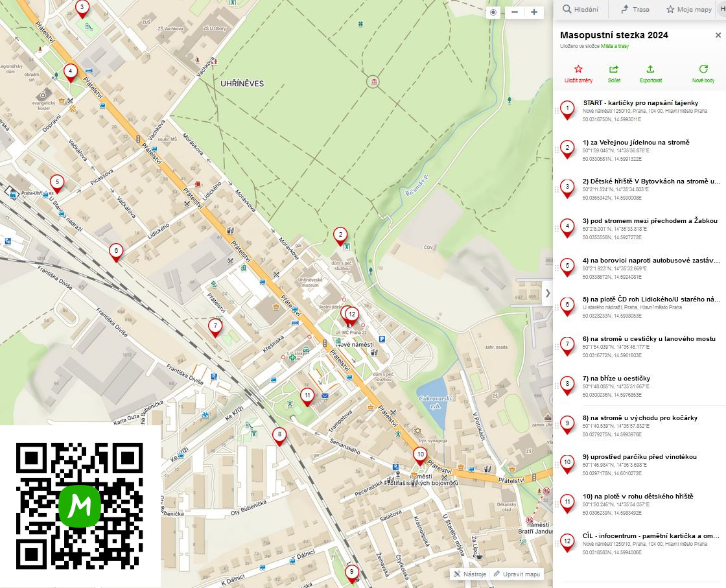Click the pharmacy green cross icon
Image resolution: width=726 pixels, height=588 pixels.
292,357
